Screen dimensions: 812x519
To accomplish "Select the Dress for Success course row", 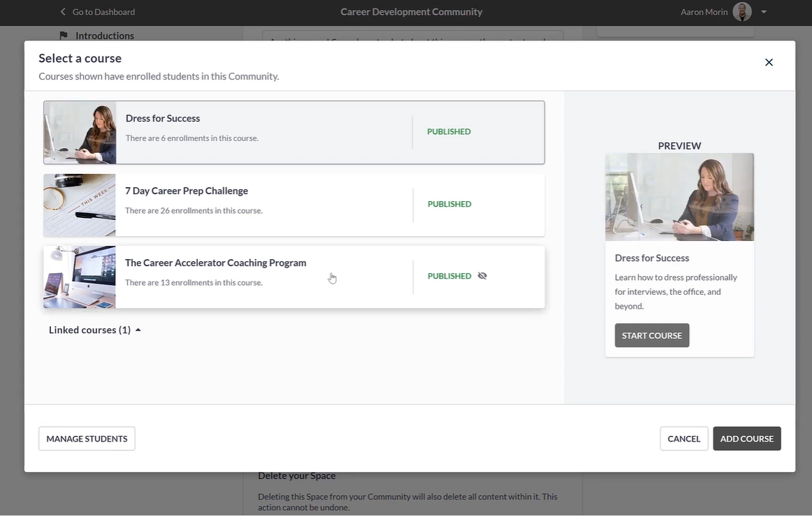I will (293, 132).
